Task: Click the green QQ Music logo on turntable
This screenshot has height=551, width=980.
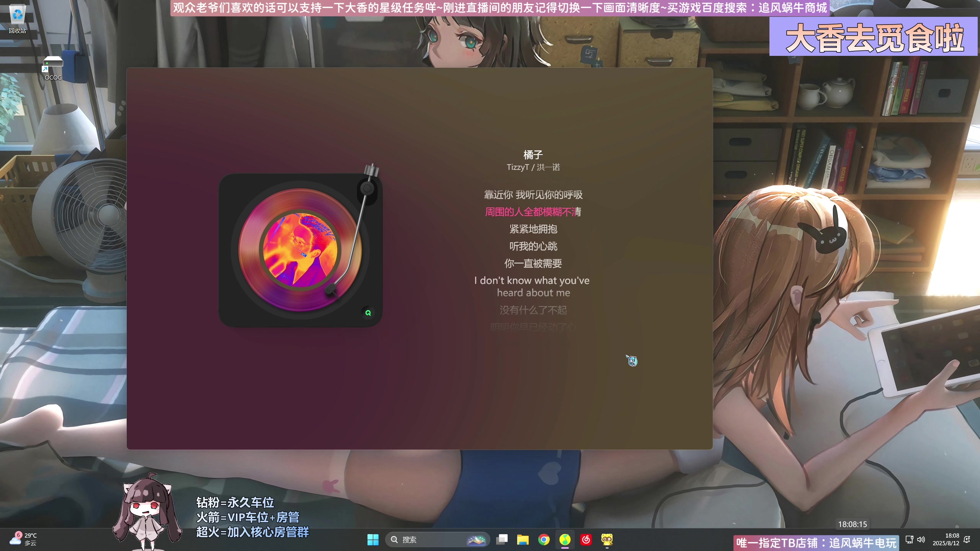Action: 368,313
